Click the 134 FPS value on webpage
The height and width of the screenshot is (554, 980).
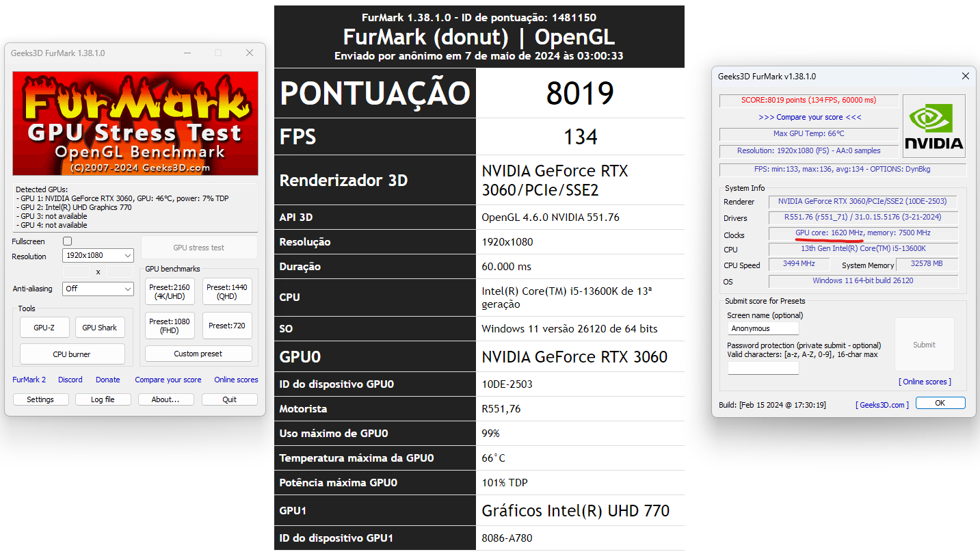(581, 137)
